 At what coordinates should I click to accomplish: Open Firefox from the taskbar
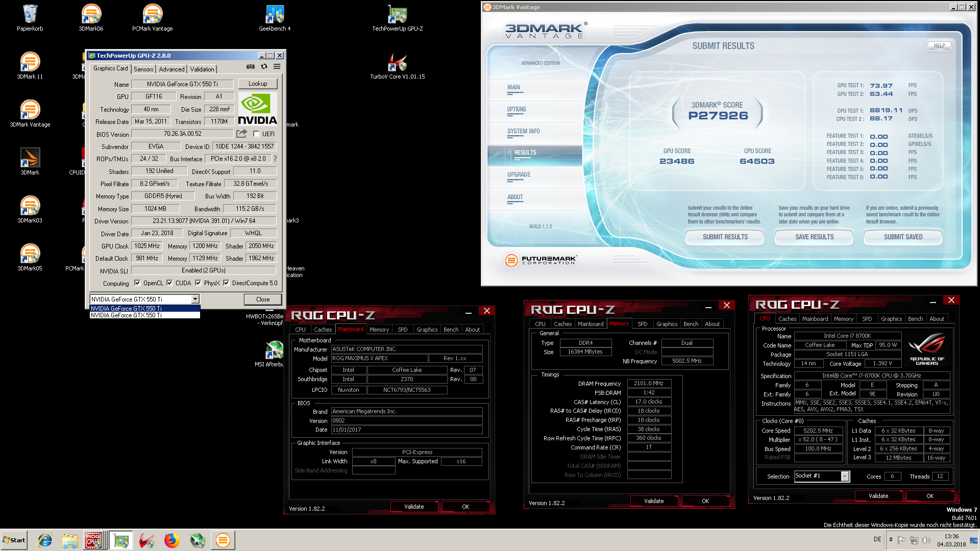pyautogui.click(x=172, y=540)
